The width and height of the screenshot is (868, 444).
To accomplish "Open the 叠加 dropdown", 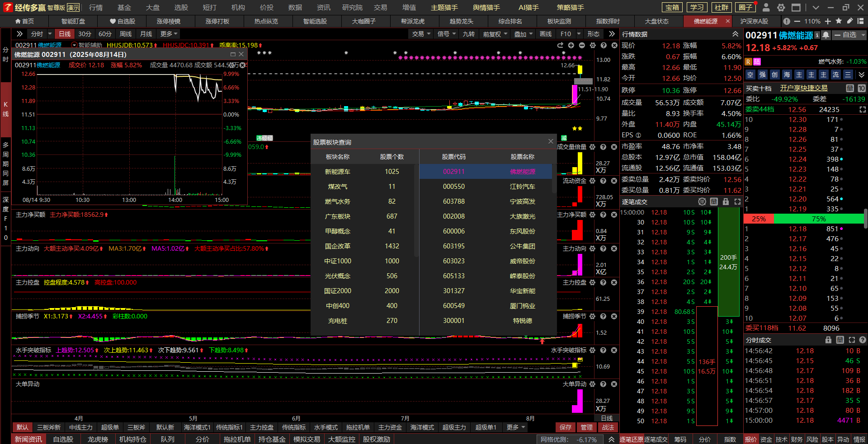I will 524,34.
